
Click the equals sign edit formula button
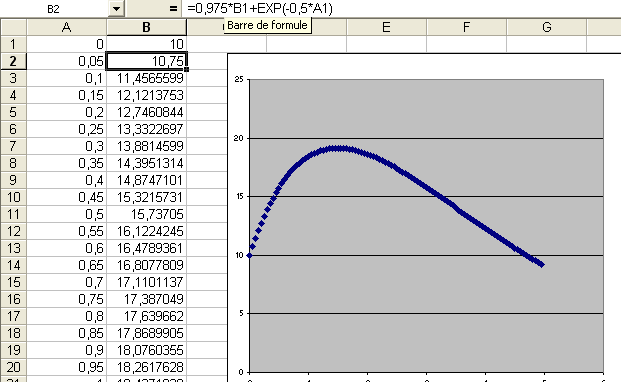click(x=173, y=8)
